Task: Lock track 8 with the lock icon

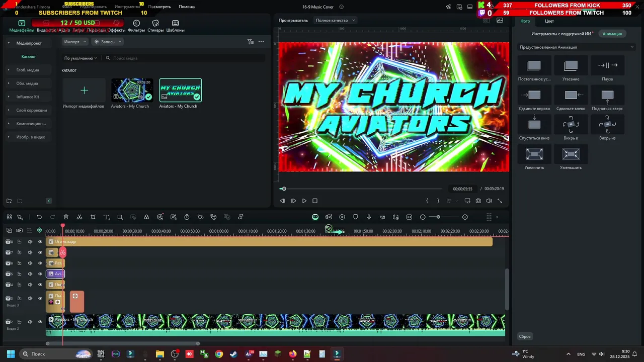Action: pos(19,242)
